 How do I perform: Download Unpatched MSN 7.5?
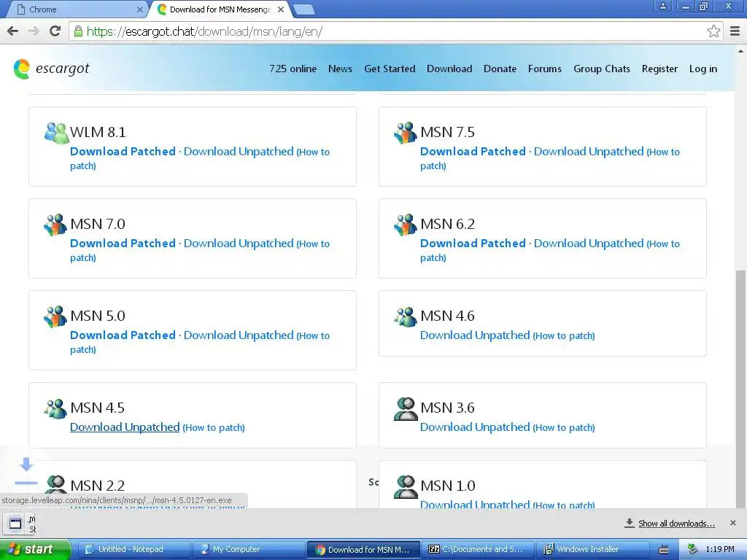click(x=589, y=152)
